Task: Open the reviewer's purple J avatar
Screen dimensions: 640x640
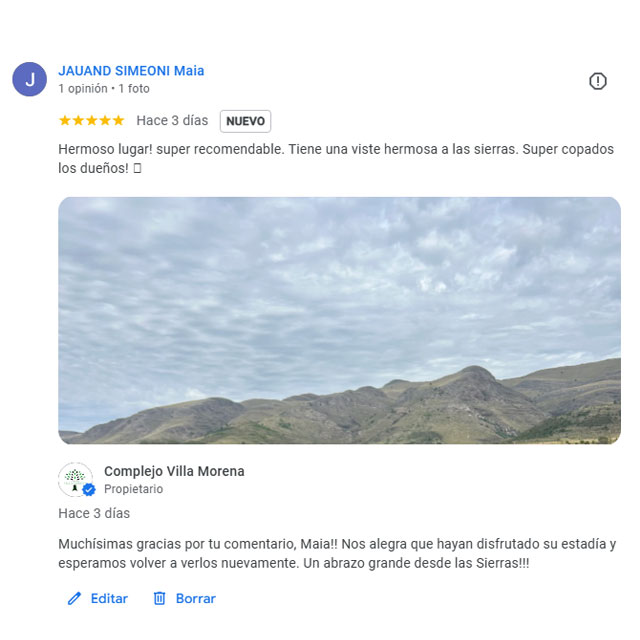Action: tap(29, 79)
